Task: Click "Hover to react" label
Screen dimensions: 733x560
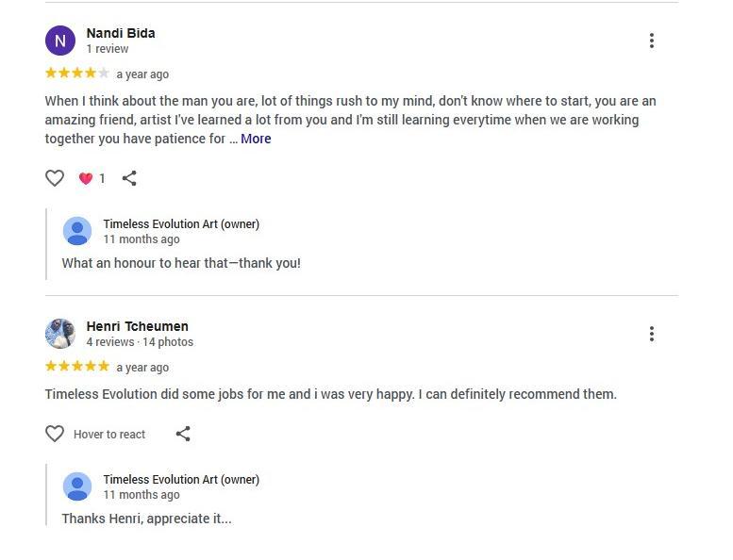Action: click(x=109, y=435)
